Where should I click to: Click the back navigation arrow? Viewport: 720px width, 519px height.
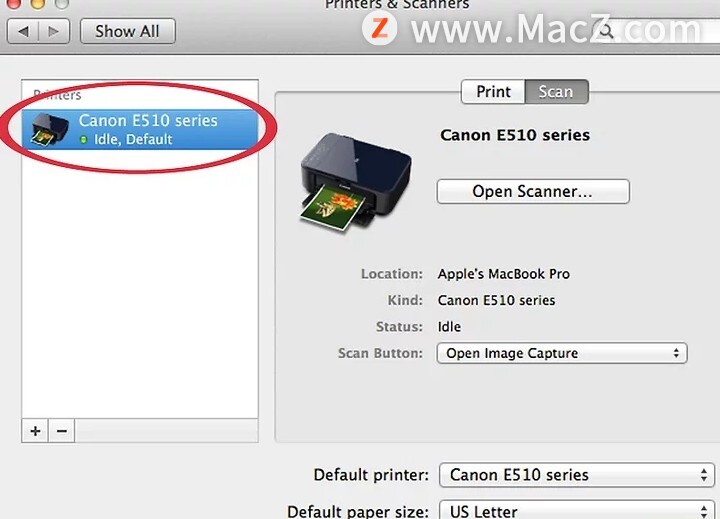[x=23, y=31]
